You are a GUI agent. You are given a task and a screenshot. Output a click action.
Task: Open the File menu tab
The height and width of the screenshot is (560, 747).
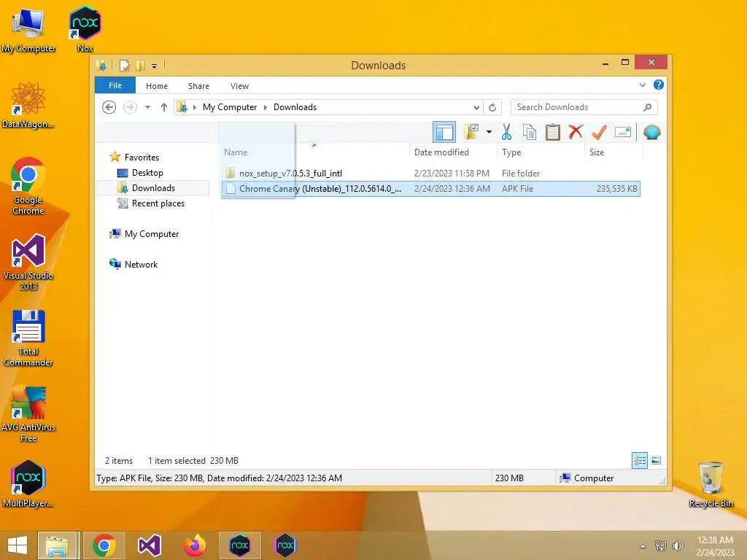(x=115, y=85)
